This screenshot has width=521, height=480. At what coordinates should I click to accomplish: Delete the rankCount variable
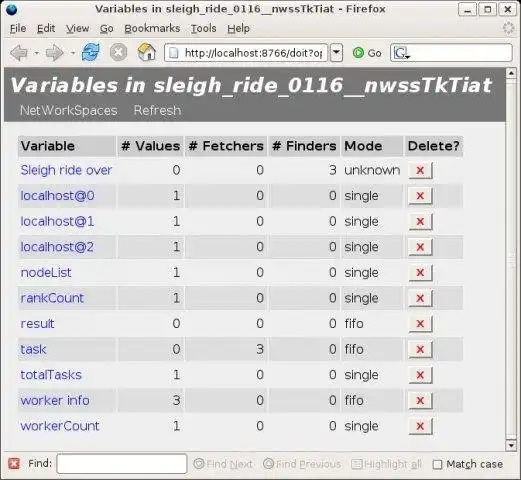click(420, 298)
